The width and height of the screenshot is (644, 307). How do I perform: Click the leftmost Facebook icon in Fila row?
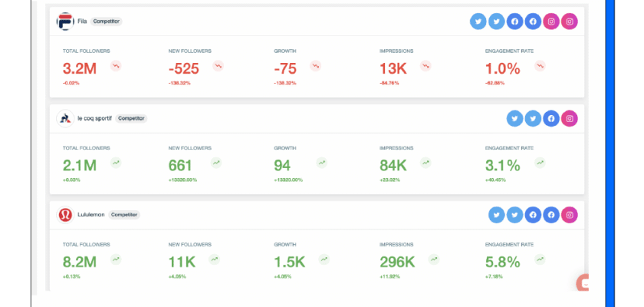[514, 21]
